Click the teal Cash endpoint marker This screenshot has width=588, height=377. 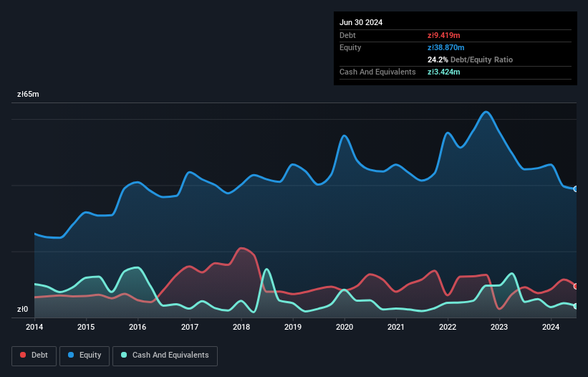coord(576,307)
